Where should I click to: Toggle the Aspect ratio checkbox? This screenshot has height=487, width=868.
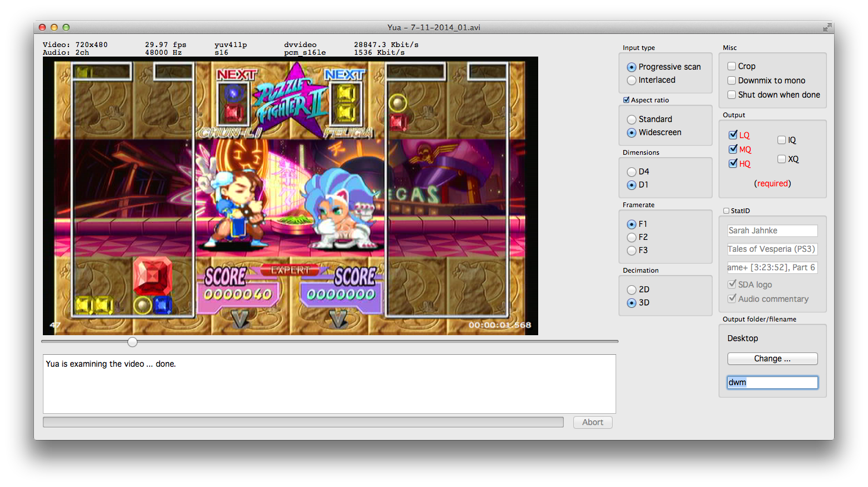[626, 100]
